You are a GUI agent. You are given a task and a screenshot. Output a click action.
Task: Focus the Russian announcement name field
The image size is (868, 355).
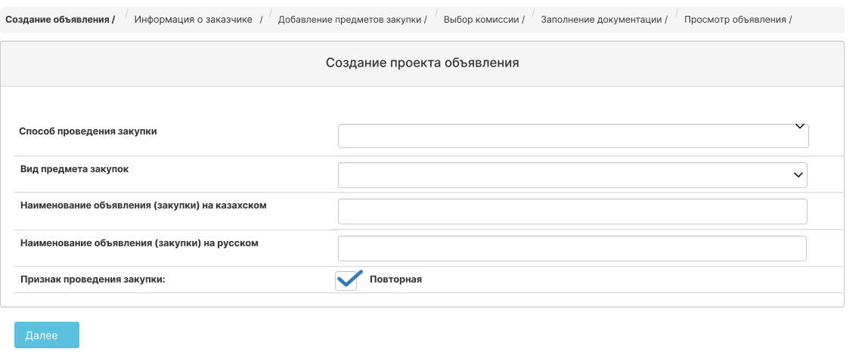(572, 248)
